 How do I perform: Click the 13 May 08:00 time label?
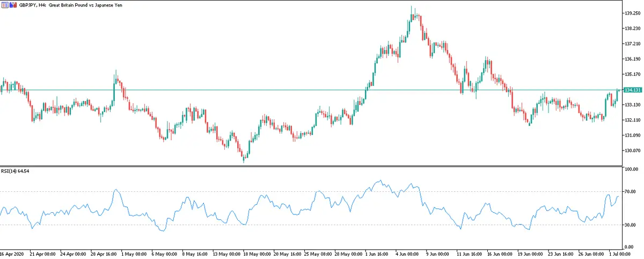[x=226, y=253]
